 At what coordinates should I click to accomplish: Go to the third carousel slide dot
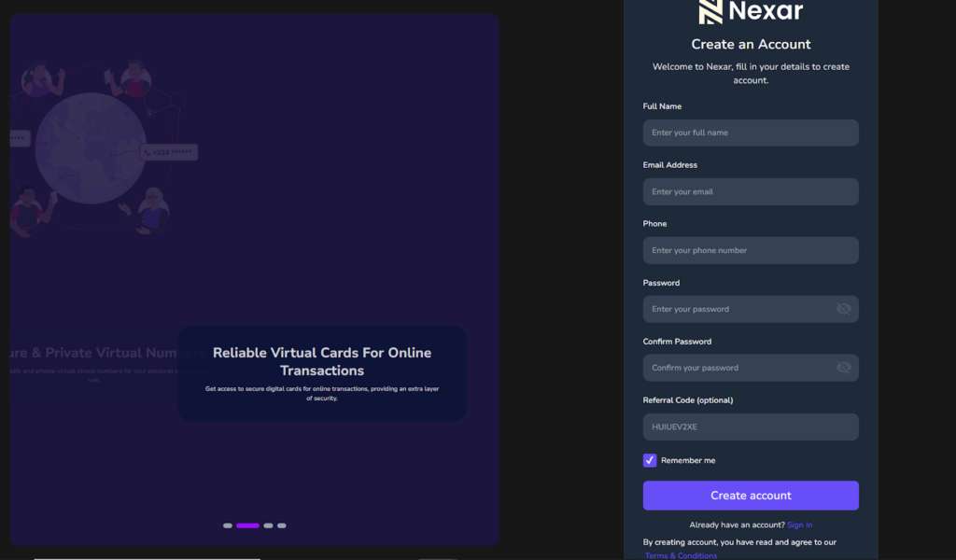click(268, 525)
